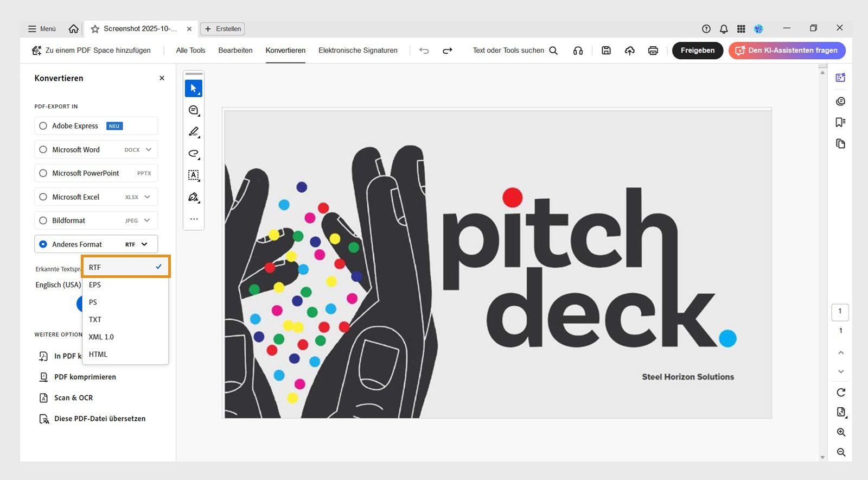Select the Microsoft PowerPoint export option

(x=96, y=173)
